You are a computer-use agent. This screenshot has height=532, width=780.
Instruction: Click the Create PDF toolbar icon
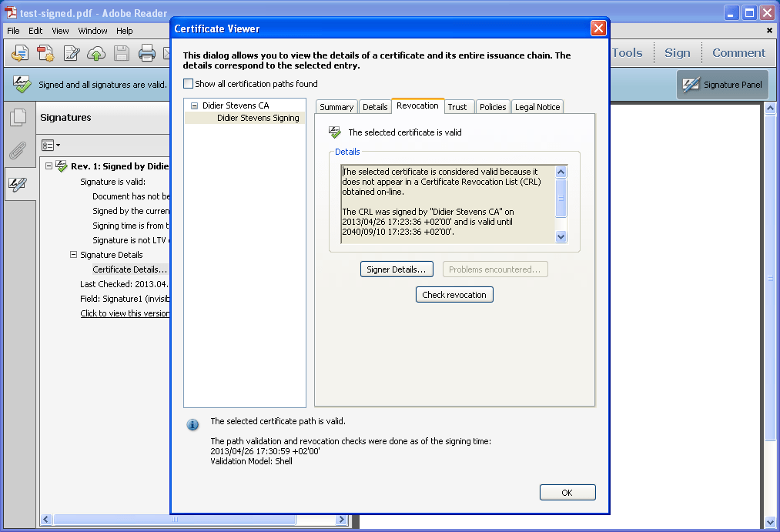(45, 53)
